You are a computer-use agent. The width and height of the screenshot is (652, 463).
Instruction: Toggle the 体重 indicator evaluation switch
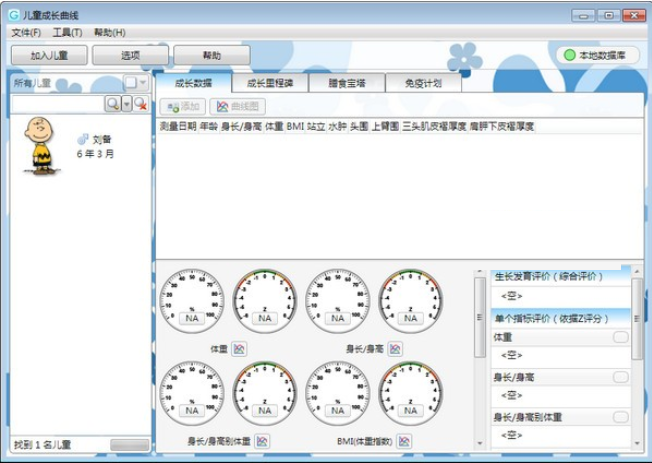pyautogui.click(x=620, y=337)
